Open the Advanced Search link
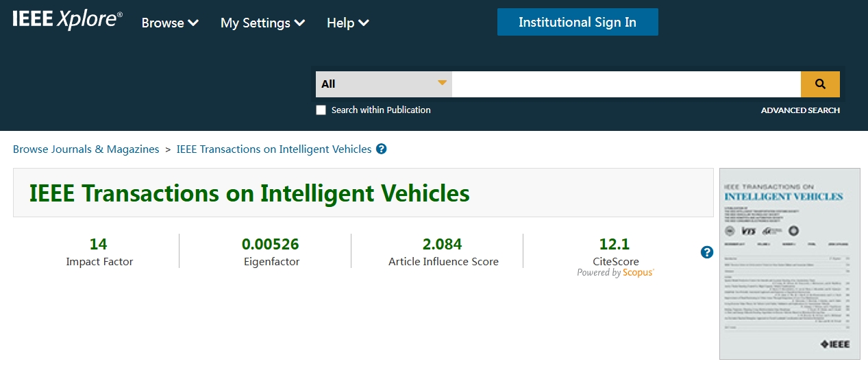 coord(800,110)
